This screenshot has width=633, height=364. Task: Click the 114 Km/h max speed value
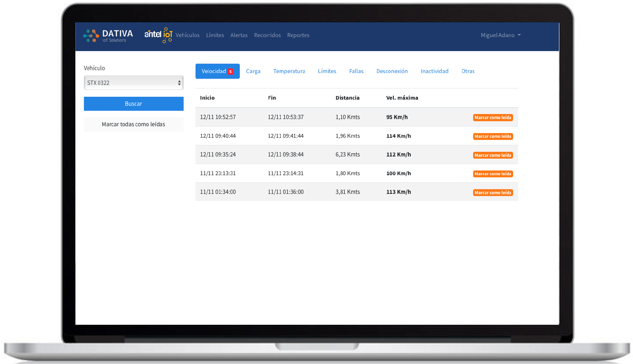[399, 136]
